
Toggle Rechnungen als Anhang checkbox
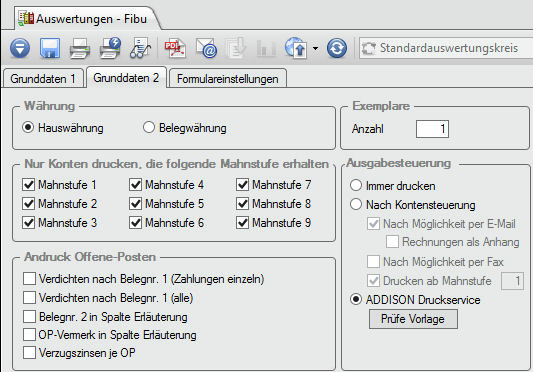coord(392,242)
